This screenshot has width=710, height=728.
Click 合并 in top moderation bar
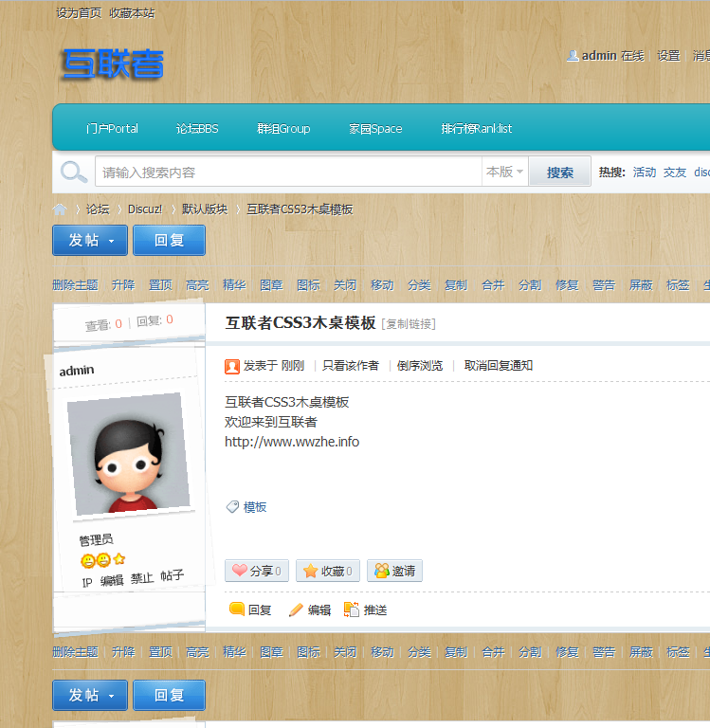493,284
